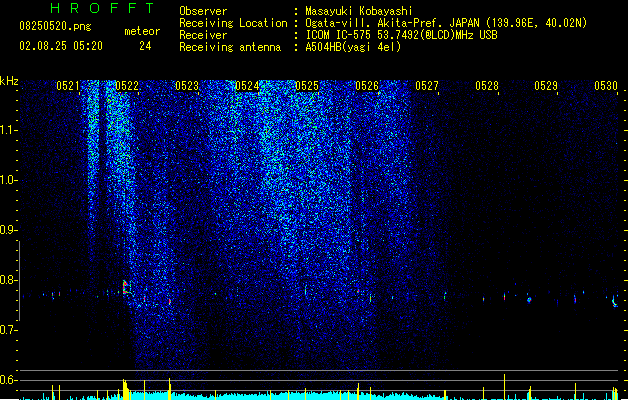Click the Receiving antenna label

point(230,47)
